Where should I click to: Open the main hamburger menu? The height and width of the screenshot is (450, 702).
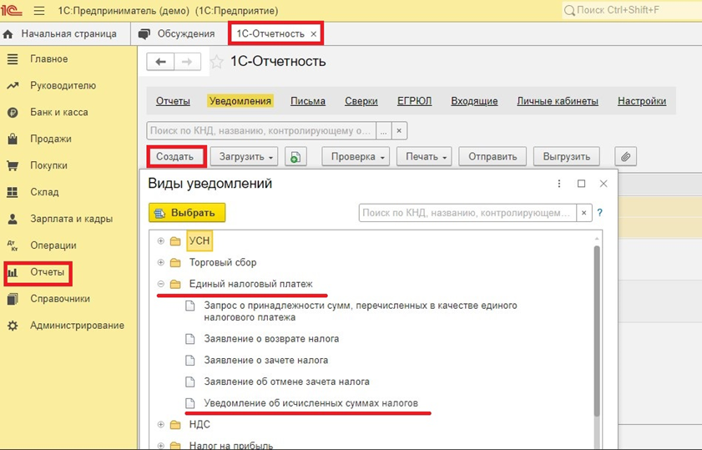39,10
